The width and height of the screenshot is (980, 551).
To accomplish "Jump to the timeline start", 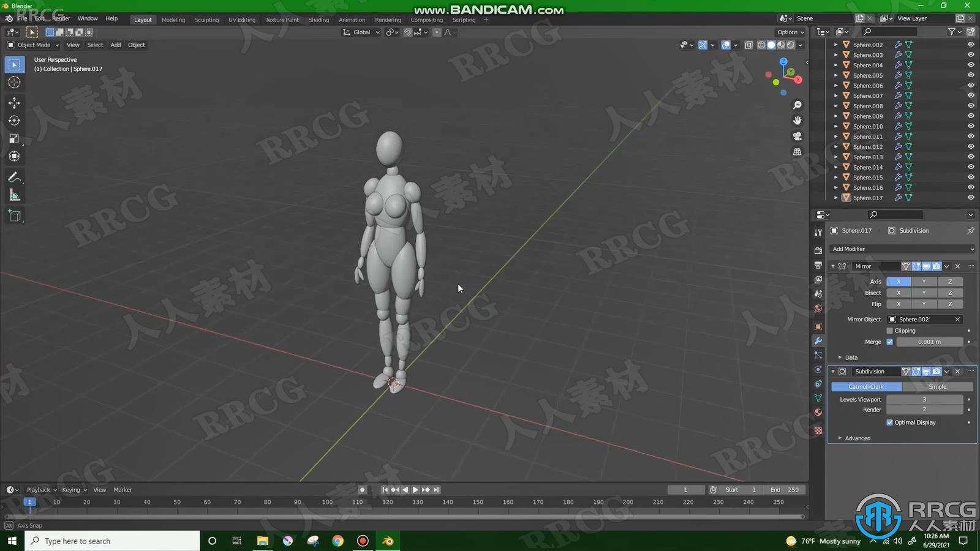I will pos(385,490).
